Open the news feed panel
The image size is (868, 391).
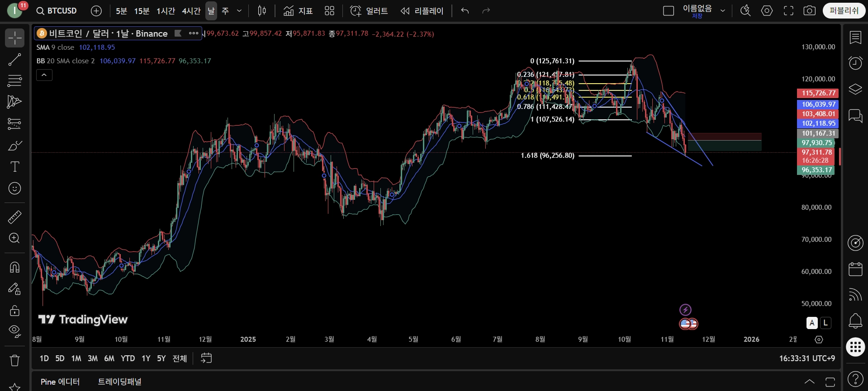(855, 295)
